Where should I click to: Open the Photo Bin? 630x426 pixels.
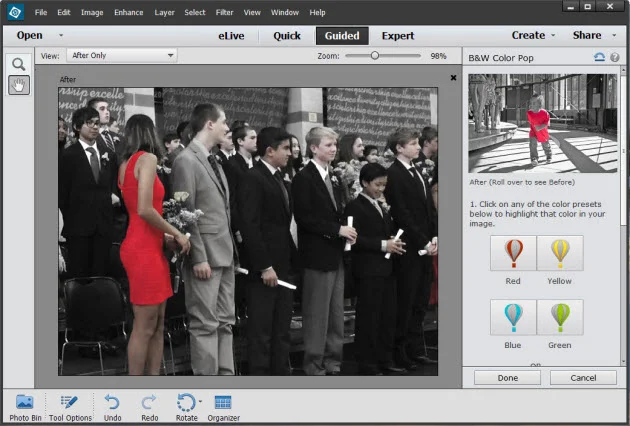[25, 408]
